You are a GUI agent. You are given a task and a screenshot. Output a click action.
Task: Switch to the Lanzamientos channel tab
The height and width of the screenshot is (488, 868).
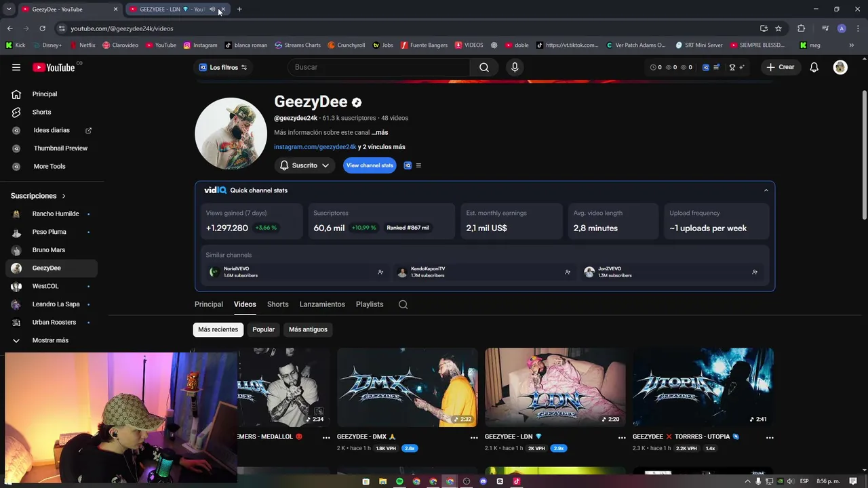322,304
